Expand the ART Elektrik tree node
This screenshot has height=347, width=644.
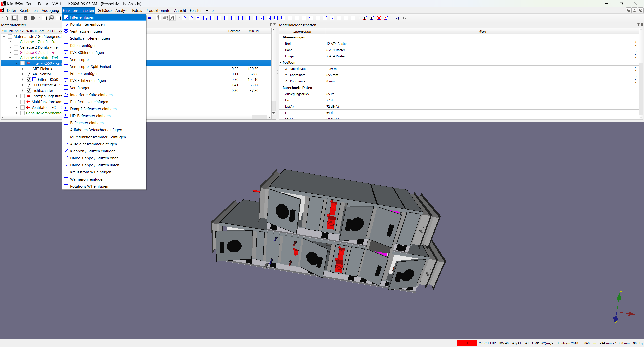coord(23,69)
